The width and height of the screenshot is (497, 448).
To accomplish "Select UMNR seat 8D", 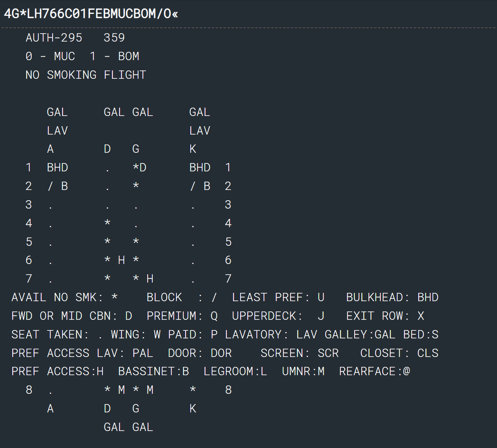I will coord(114,390).
